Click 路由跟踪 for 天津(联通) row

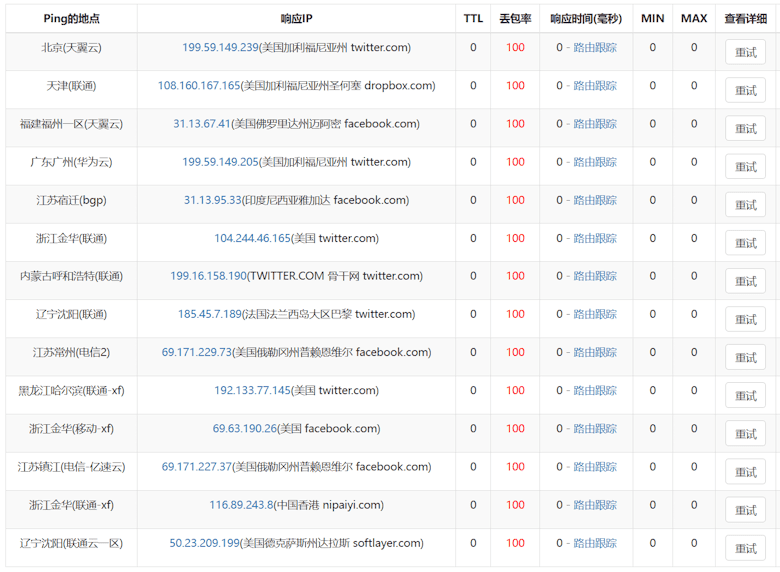[595, 86]
